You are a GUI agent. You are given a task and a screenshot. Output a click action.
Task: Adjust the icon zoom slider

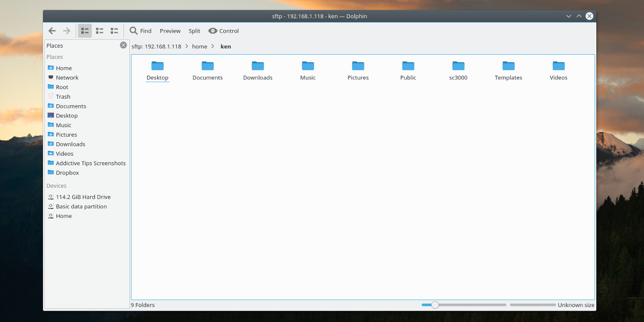tap(435, 305)
